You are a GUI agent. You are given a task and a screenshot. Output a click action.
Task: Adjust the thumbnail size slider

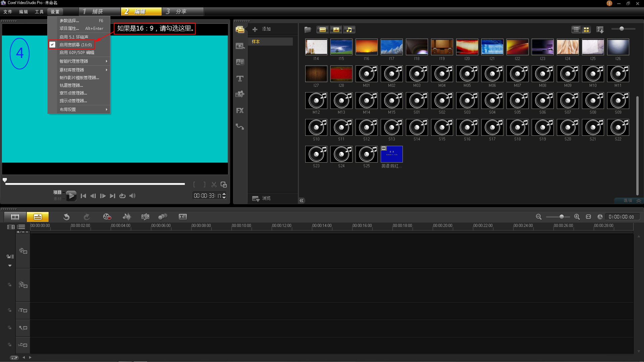tap(622, 29)
